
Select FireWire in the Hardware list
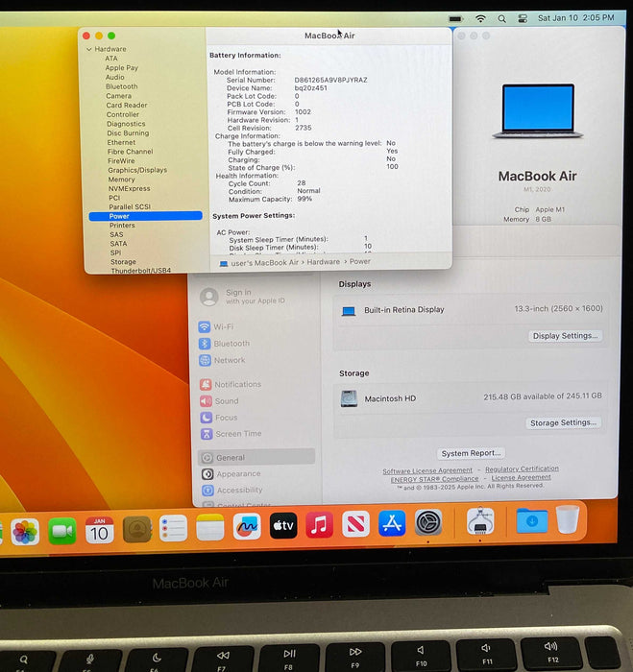click(121, 161)
